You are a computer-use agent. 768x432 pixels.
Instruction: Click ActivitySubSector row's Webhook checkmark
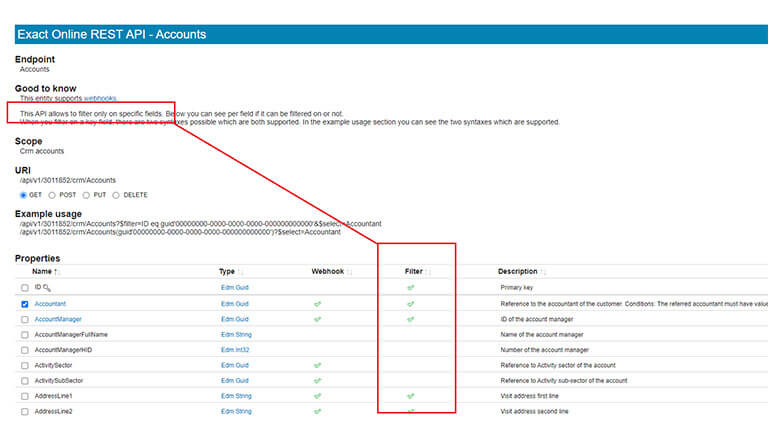tap(317, 381)
